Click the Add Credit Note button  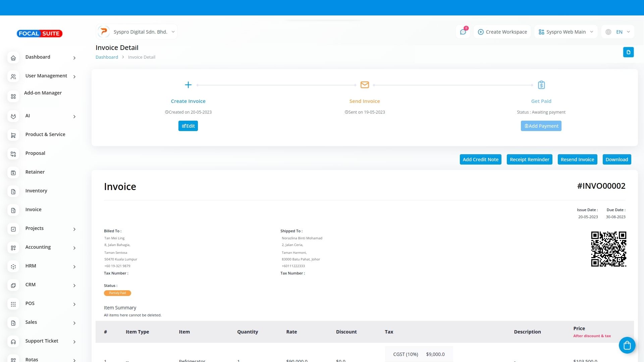click(480, 160)
